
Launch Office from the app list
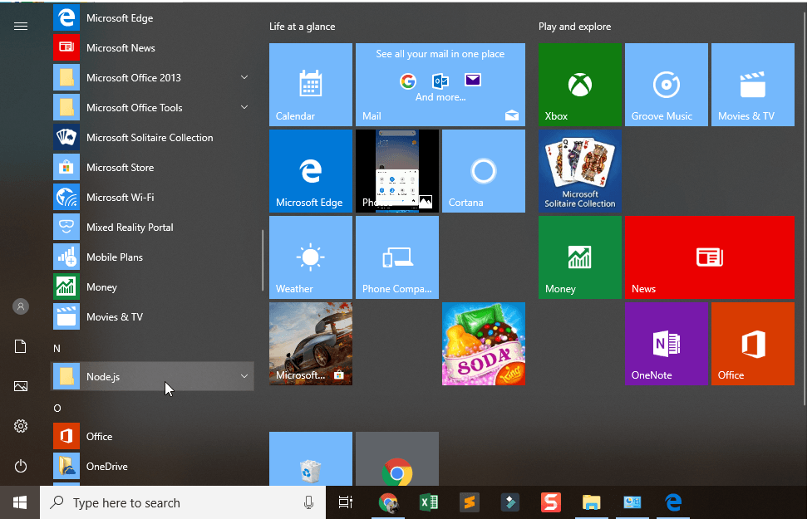pos(153,437)
